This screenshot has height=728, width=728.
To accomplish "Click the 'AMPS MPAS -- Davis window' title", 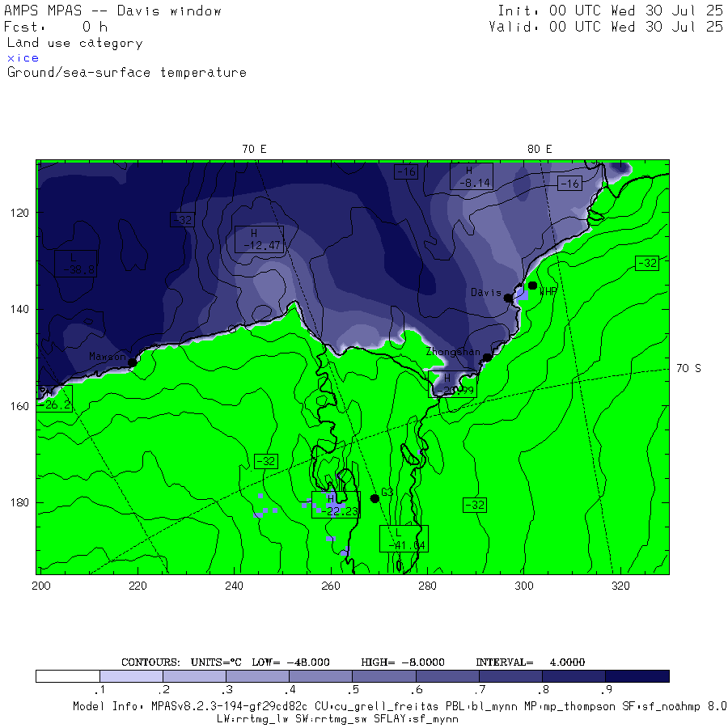I will [112, 11].
